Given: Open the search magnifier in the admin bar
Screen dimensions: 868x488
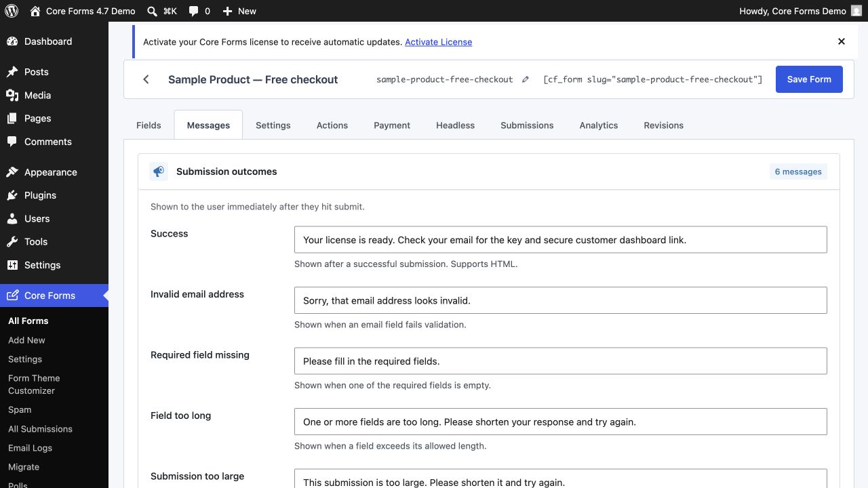Looking at the screenshot, I should (x=153, y=11).
